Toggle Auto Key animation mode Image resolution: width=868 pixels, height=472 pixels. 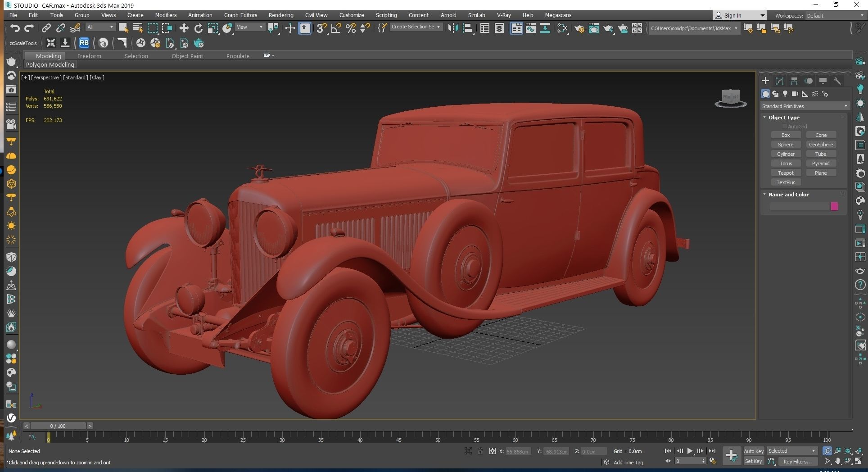(x=754, y=451)
